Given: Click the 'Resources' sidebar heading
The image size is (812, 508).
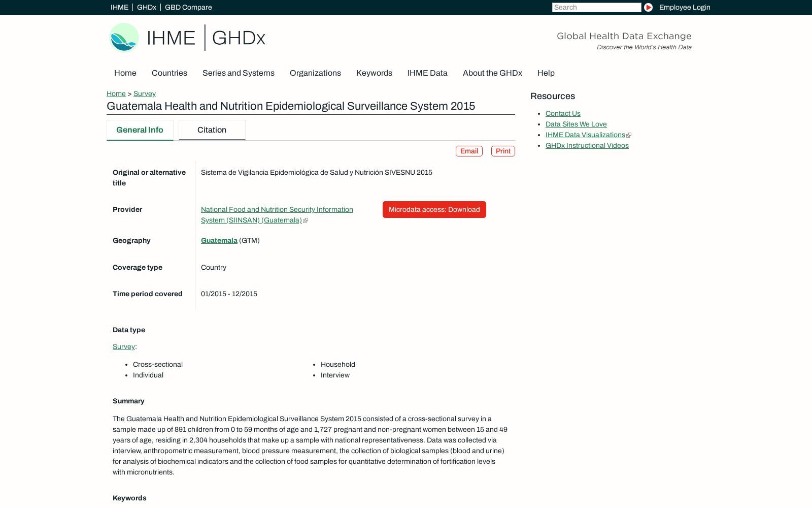Looking at the screenshot, I should pos(553,97).
